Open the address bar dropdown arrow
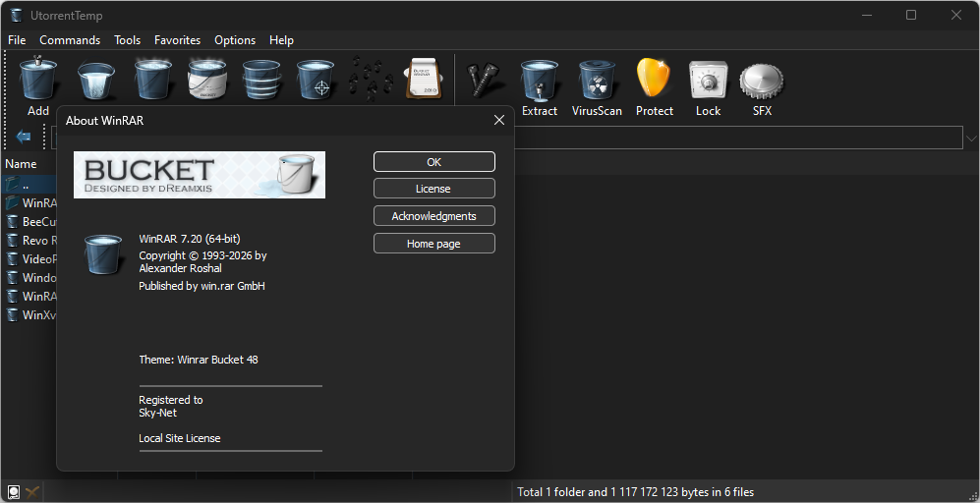980x503 pixels. [x=971, y=139]
